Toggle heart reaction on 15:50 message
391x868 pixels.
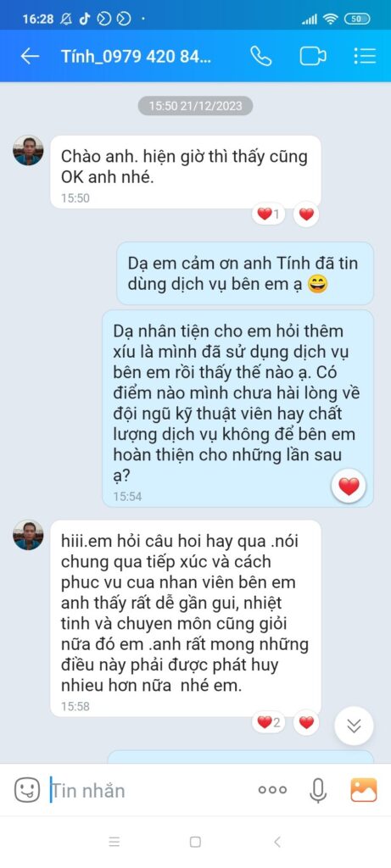tap(306, 214)
